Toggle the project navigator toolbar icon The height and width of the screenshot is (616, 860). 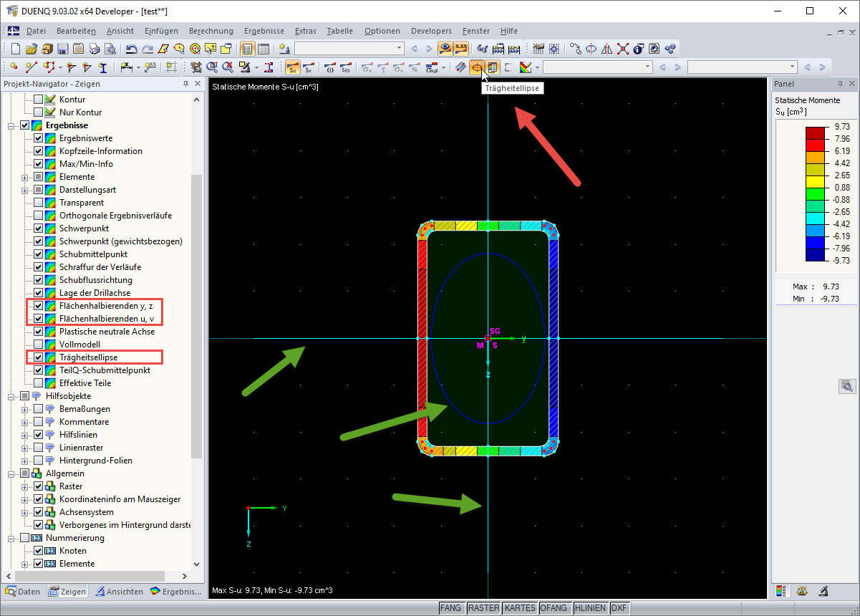click(247, 49)
